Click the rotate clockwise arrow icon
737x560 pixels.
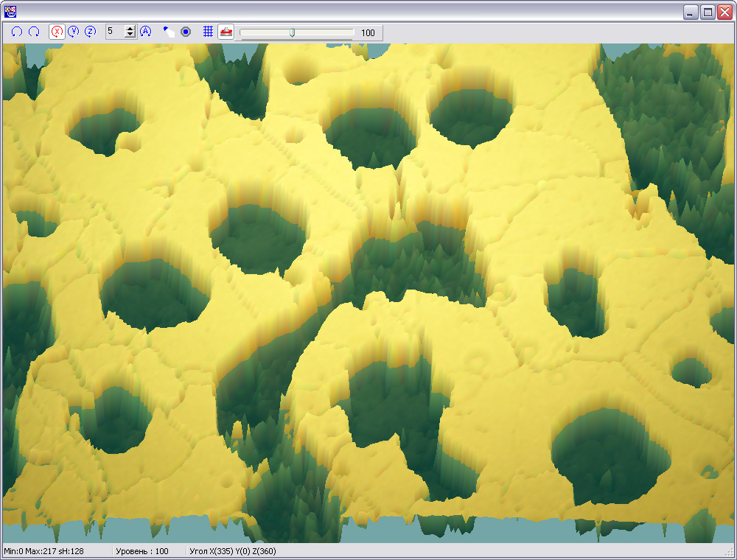tap(34, 32)
